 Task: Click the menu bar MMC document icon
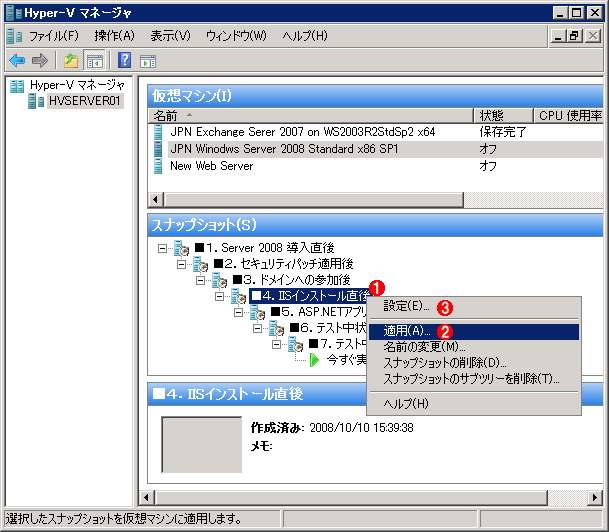14,36
